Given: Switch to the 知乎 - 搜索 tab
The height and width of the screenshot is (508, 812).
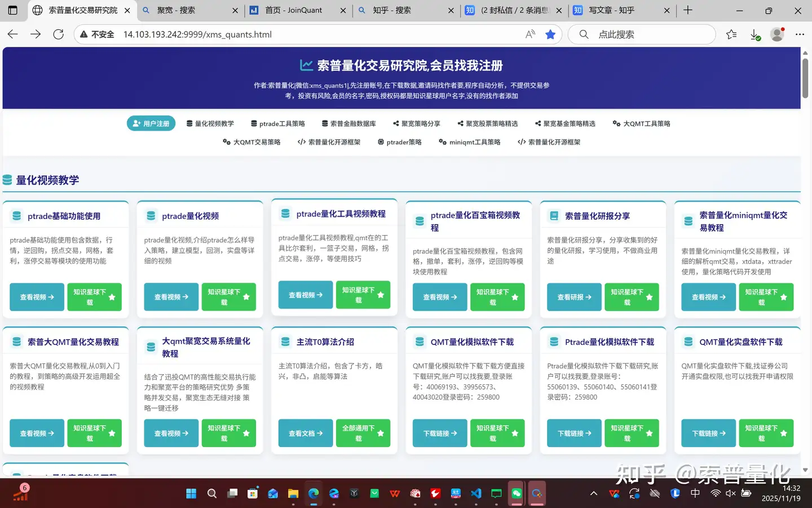Looking at the screenshot, I should 407,10.
